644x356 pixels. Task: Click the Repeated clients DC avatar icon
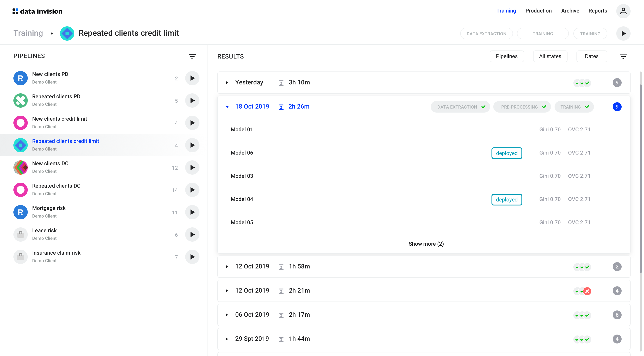21,190
